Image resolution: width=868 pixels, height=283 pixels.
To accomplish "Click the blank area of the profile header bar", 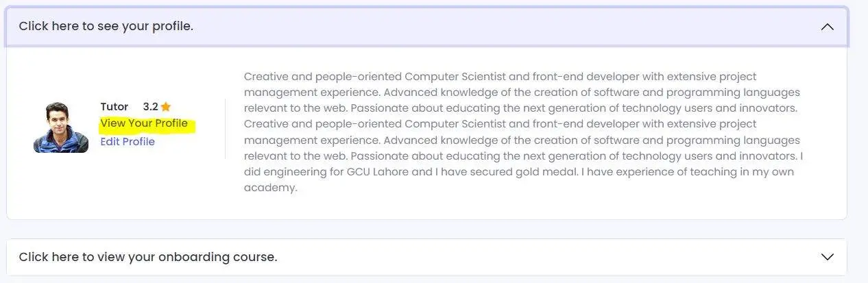I will 480,27.
